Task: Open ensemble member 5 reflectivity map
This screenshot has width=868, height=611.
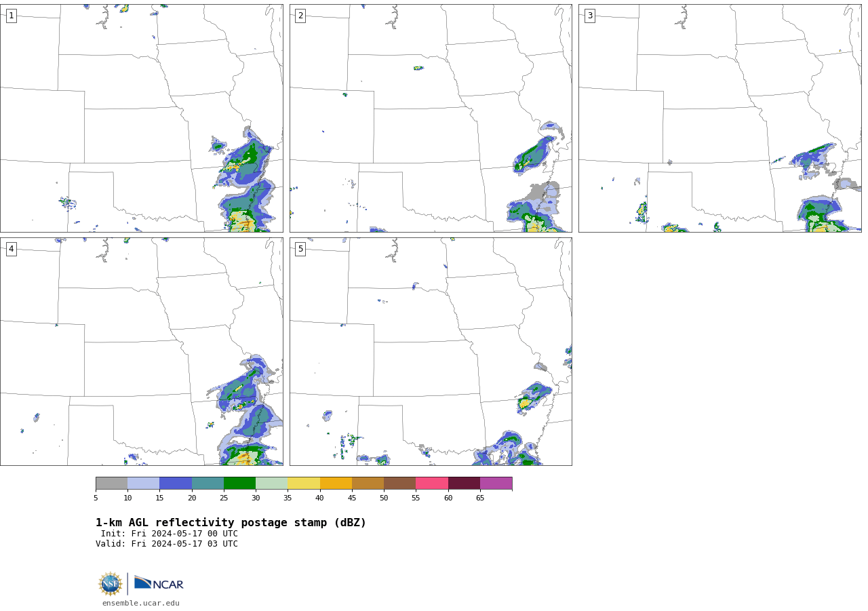Action: coord(431,351)
